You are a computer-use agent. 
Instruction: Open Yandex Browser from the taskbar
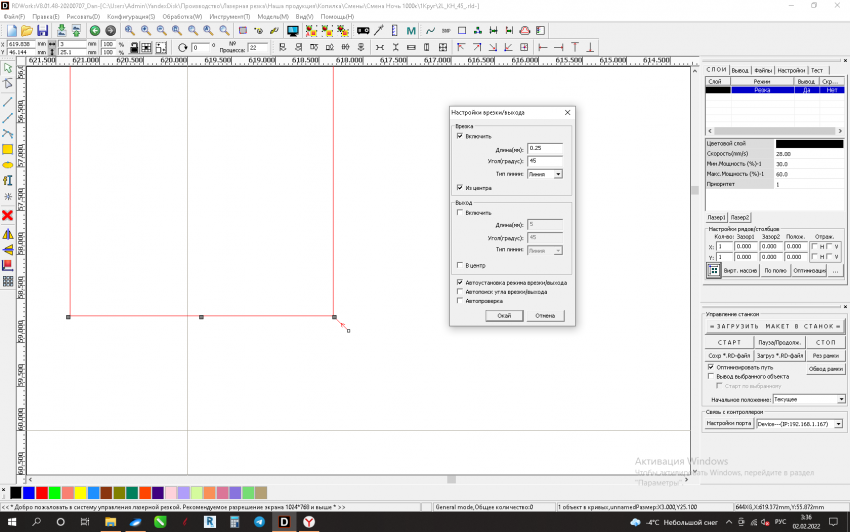coord(309,522)
